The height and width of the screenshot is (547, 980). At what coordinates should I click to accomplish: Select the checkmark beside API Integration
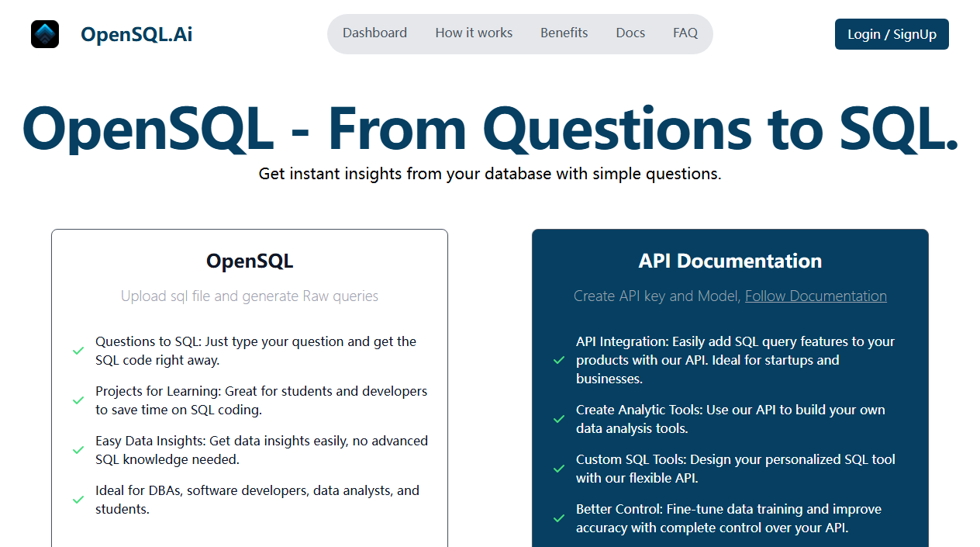coord(559,360)
